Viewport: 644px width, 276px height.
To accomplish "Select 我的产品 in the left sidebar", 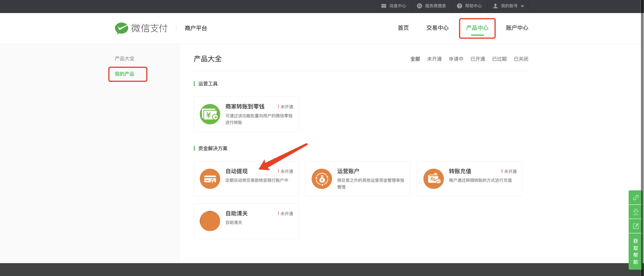I will [124, 74].
